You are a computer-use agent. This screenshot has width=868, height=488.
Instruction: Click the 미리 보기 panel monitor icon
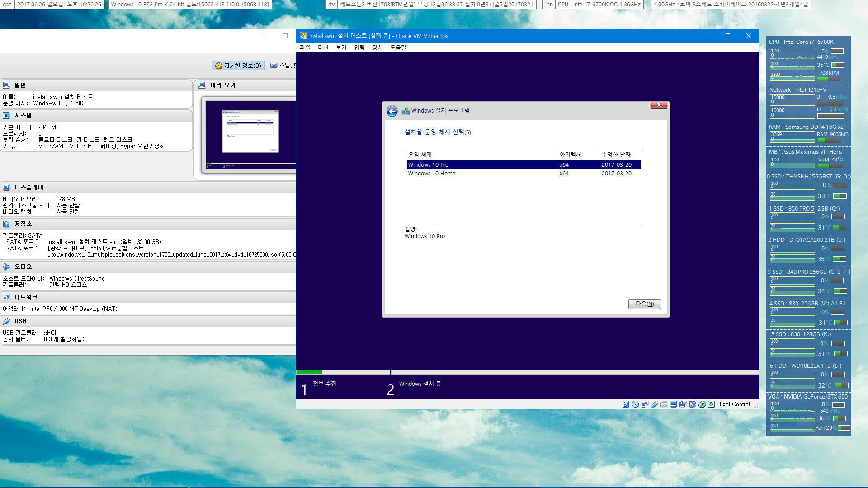(x=202, y=85)
